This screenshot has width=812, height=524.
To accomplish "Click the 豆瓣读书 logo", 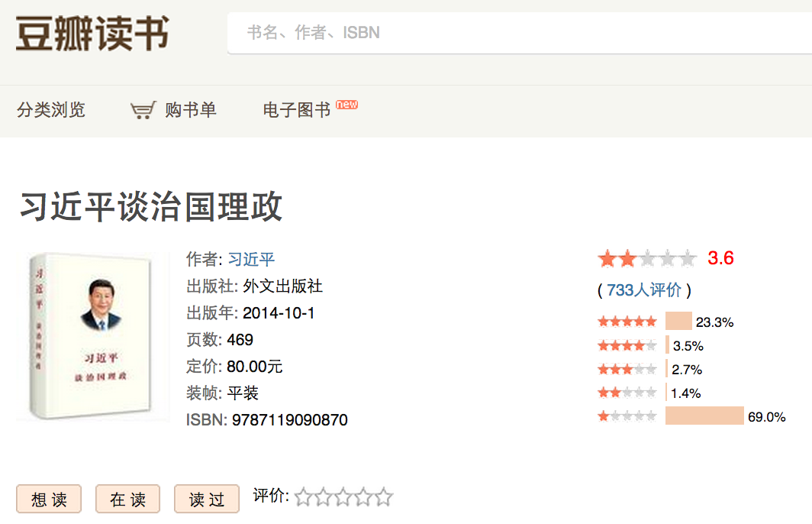I will 92,33.
